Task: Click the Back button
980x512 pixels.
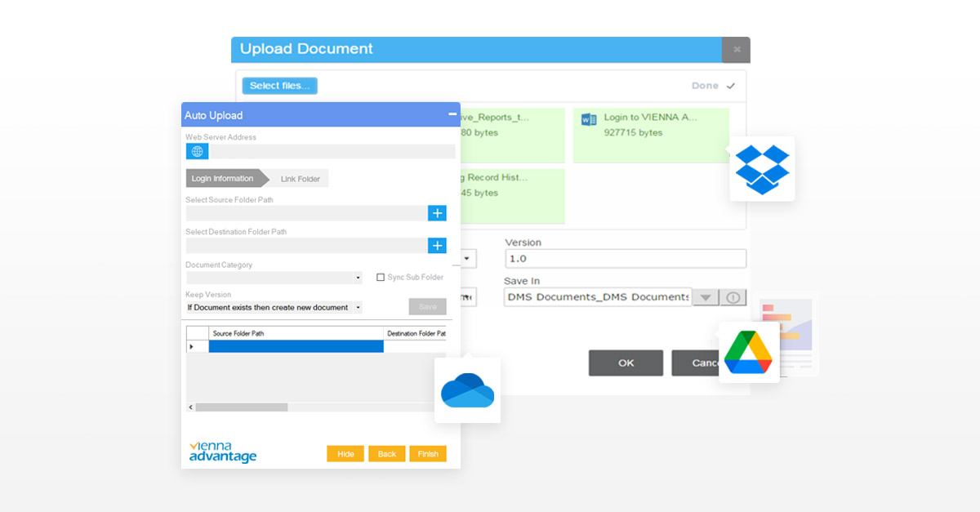Action: (386, 454)
